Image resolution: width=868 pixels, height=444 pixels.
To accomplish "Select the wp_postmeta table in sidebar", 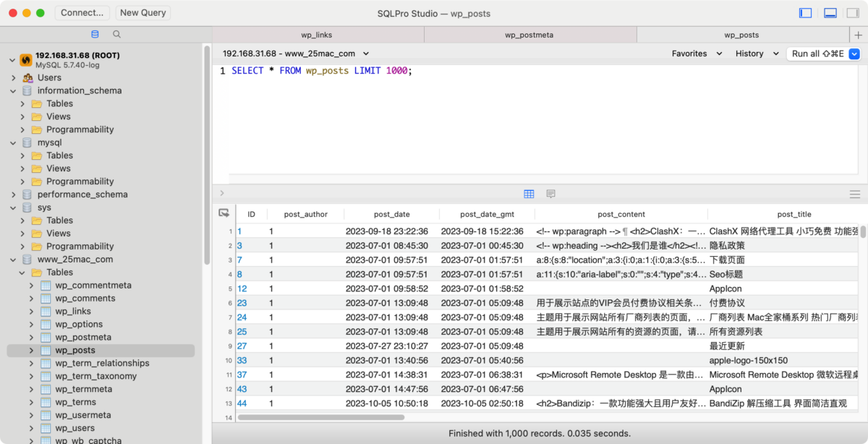I will coord(83,337).
